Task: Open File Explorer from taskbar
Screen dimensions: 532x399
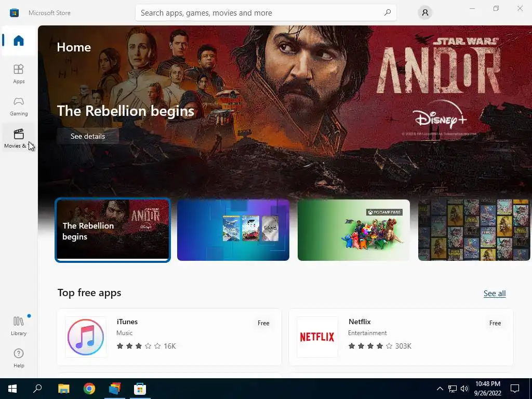Action: 63,389
